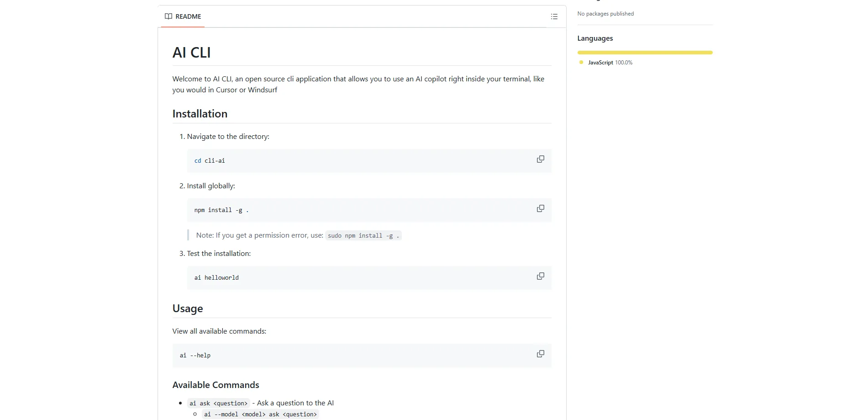Click the 'No packages published' text

pos(605,14)
